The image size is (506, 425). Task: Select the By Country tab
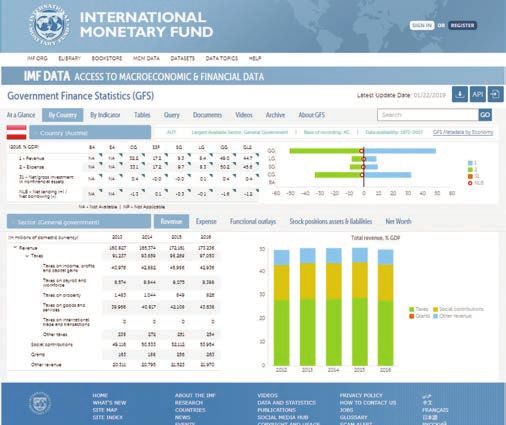point(63,115)
